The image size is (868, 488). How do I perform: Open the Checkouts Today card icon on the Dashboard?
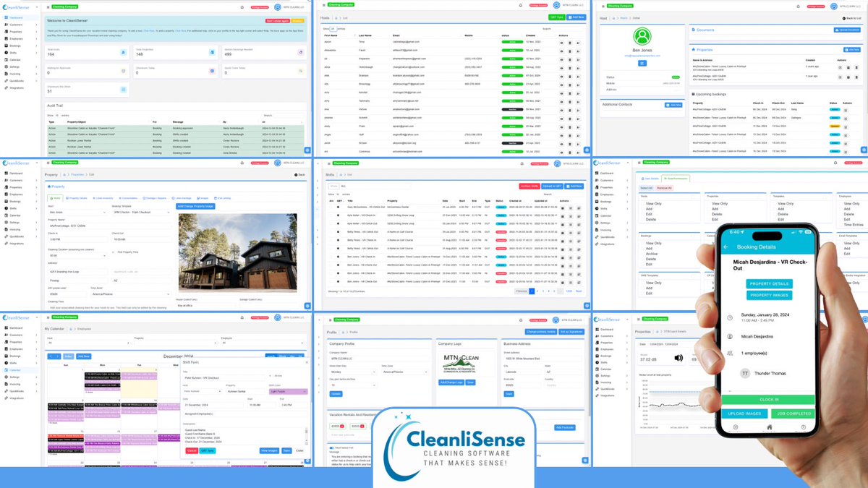pos(212,71)
